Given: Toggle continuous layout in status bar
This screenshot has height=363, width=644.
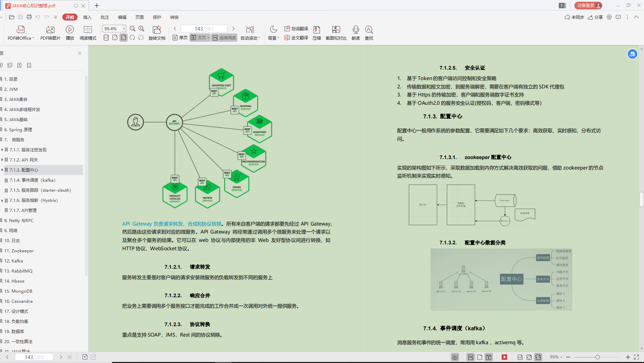Looking at the screenshot, I should pos(471,357).
